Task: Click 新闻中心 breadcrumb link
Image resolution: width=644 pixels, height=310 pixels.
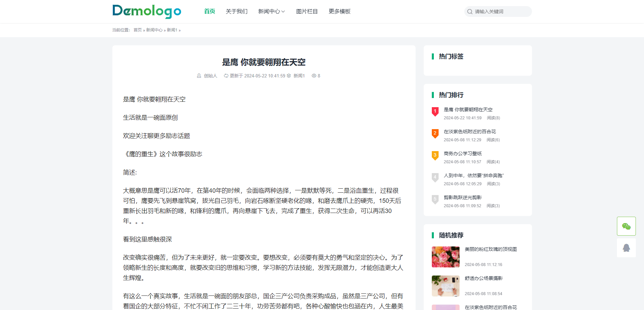Action: (x=154, y=30)
